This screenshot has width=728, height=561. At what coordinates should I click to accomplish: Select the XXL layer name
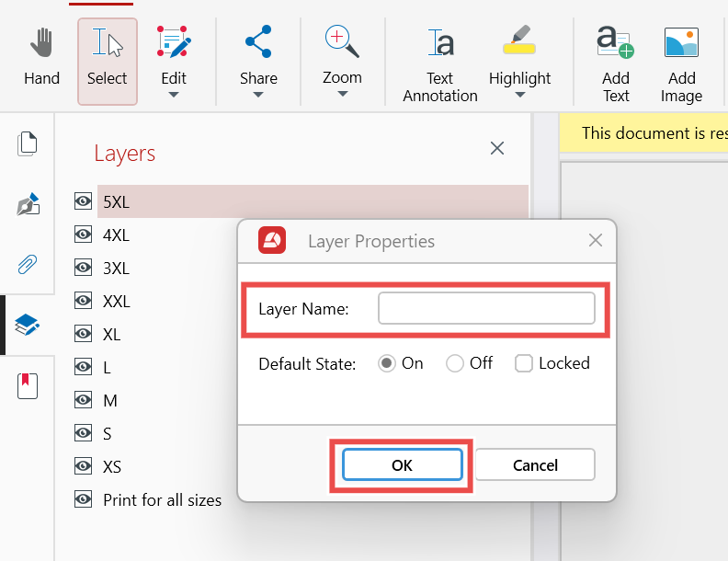tap(117, 302)
